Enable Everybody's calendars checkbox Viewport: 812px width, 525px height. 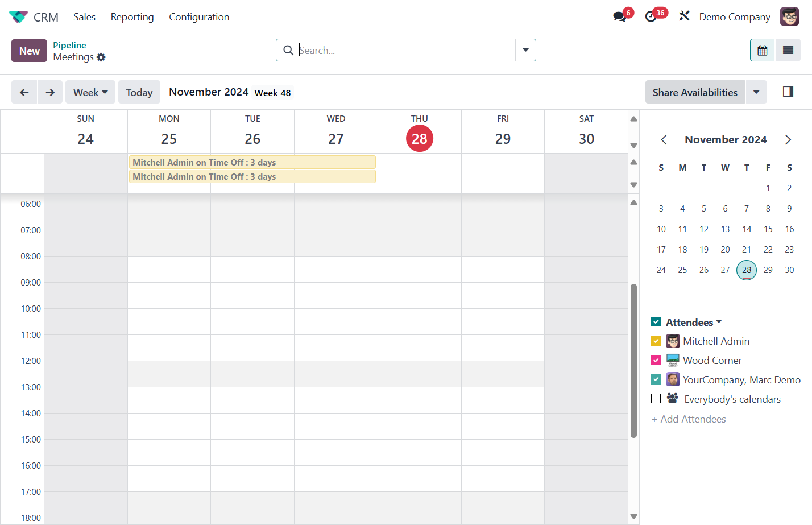[x=656, y=399]
